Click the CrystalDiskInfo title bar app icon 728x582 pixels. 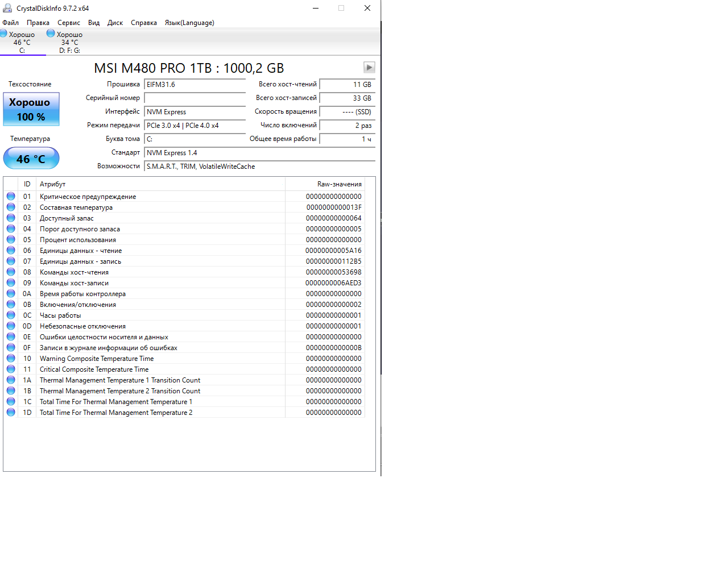coord(7,8)
